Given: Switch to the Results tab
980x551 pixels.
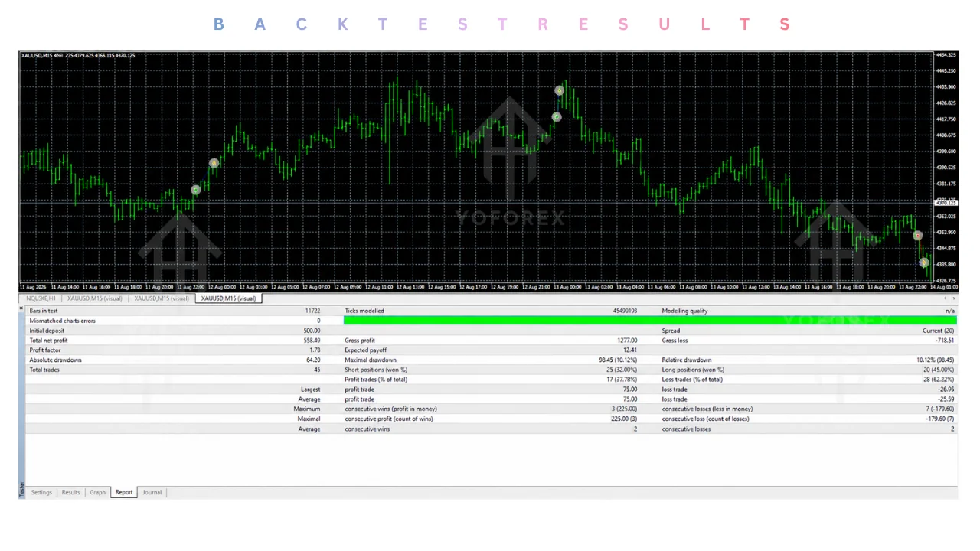Looking at the screenshot, I should click(70, 492).
